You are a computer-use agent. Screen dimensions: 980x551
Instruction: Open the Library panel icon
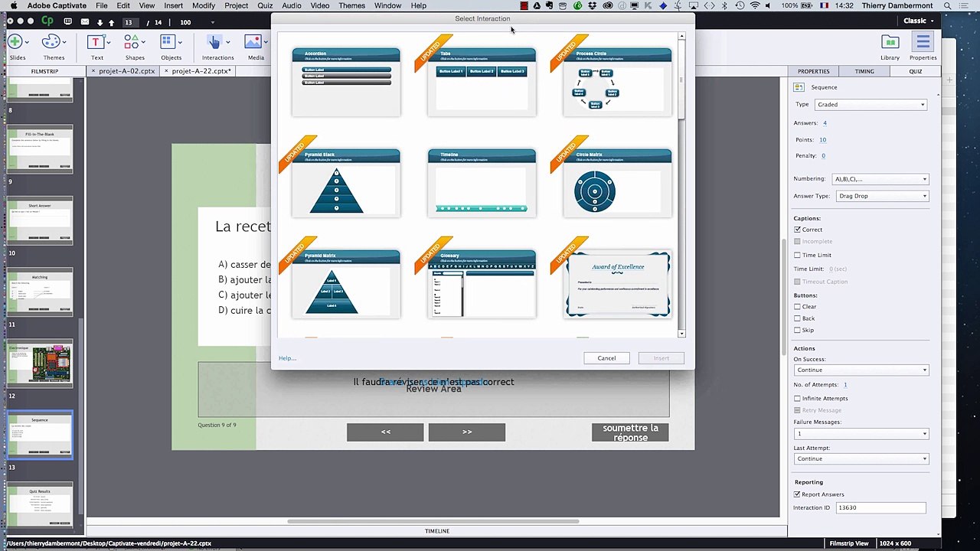[x=890, y=42]
